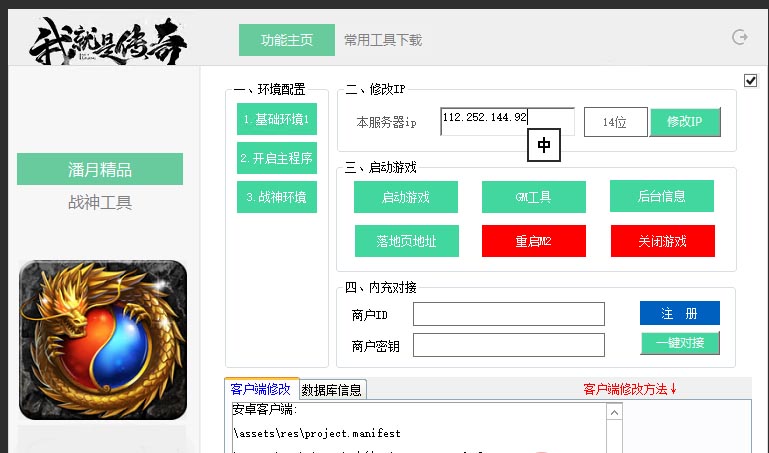Viewport: 769px width, 453px height.
Task: Click the 本服务器ip address field
Action: pyautogui.click(x=508, y=121)
